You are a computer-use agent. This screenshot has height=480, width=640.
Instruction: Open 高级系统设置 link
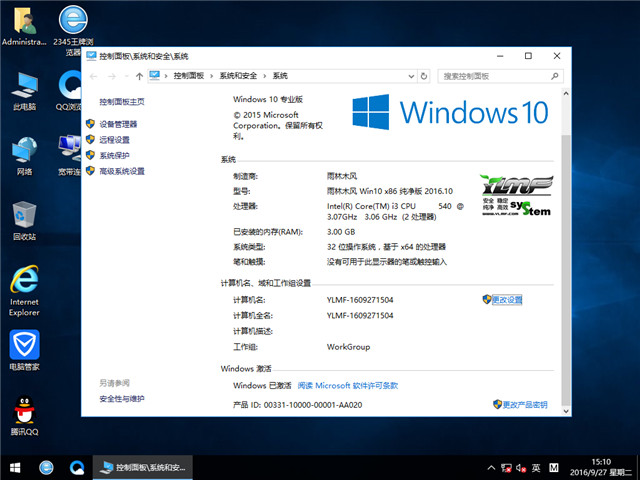122,171
